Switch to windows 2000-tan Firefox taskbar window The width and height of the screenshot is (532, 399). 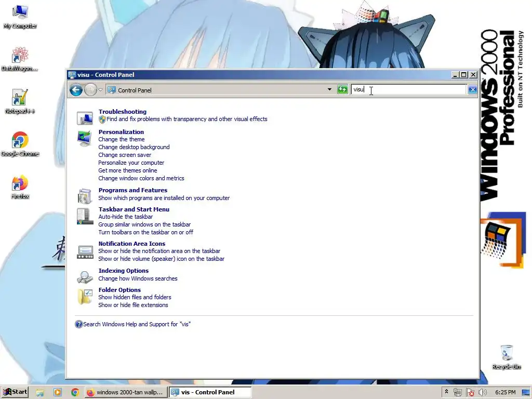[x=126, y=392]
